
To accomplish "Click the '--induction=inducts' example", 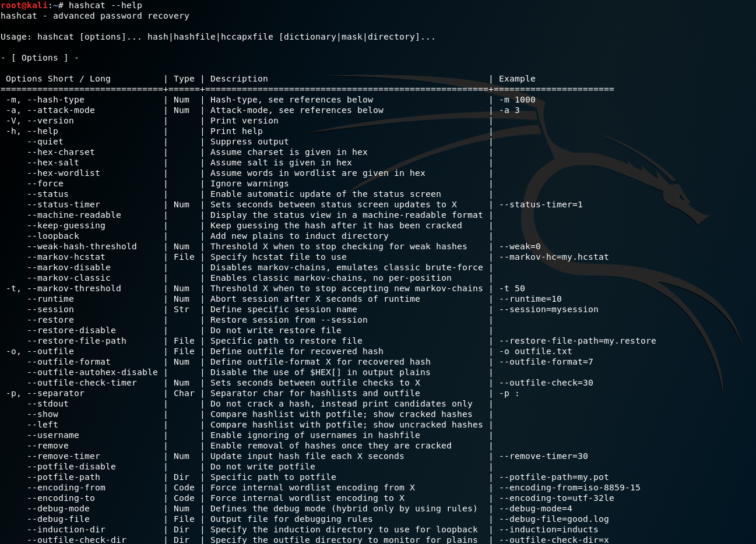I will tap(548, 529).
